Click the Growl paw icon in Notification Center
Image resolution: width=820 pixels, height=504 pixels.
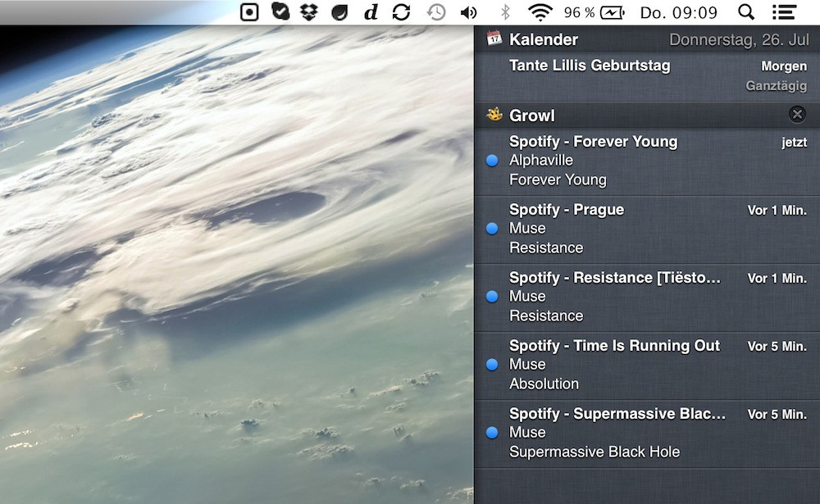(x=492, y=114)
